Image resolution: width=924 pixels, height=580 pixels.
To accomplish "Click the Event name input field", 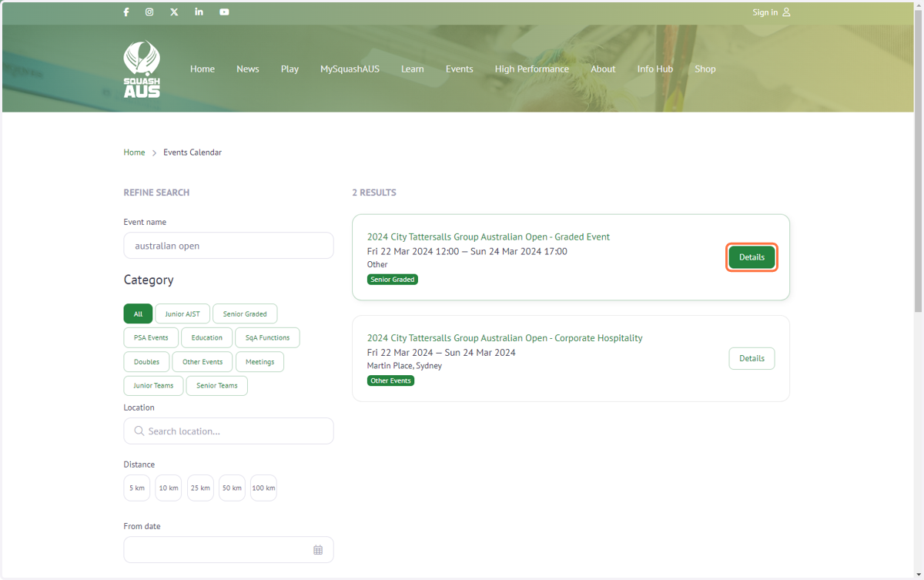I will (229, 246).
